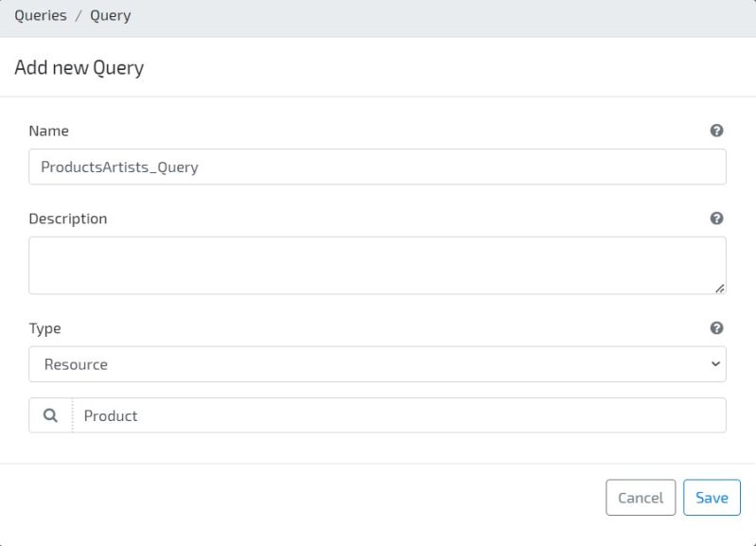Open the Type dropdown showing Resource

click(x=377, y=364)
